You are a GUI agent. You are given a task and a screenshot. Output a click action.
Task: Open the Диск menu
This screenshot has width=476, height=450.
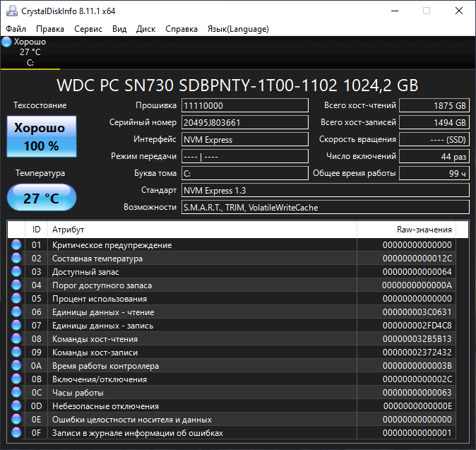(x=146, y=29)
